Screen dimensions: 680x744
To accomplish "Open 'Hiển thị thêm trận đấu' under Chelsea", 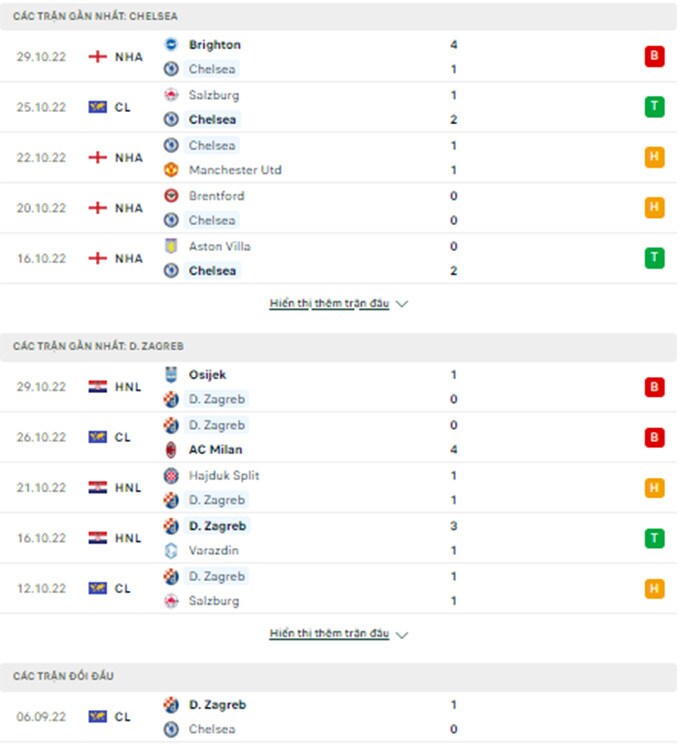I will pyautogui.click(x=329, y=303).
